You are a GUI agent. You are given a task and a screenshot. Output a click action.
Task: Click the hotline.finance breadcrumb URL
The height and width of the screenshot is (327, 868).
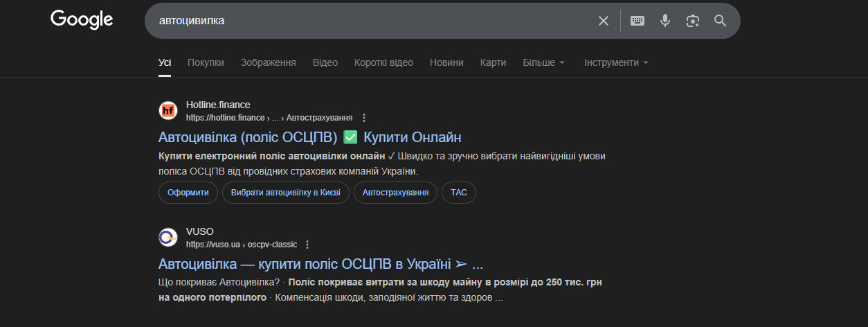point(269,118)
